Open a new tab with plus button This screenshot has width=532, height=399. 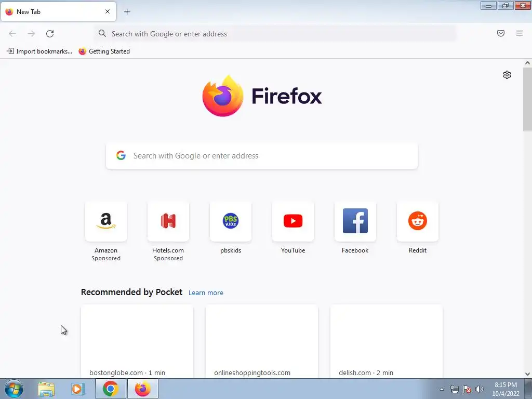pos(127,12)
